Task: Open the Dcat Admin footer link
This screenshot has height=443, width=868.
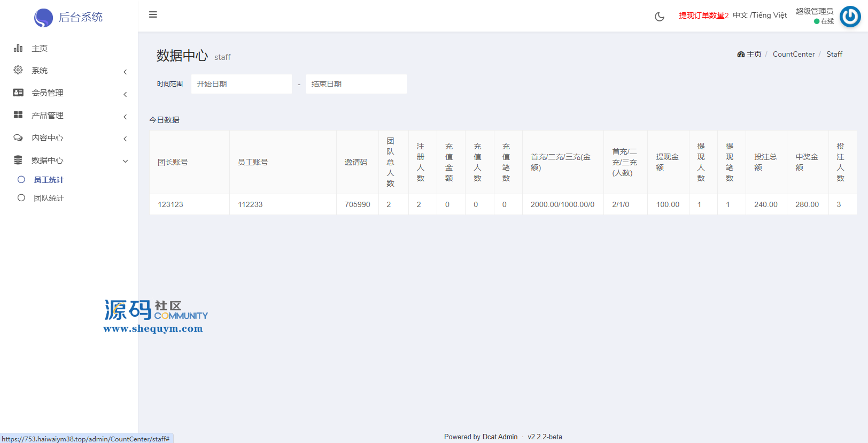Action: click(500, 437)
